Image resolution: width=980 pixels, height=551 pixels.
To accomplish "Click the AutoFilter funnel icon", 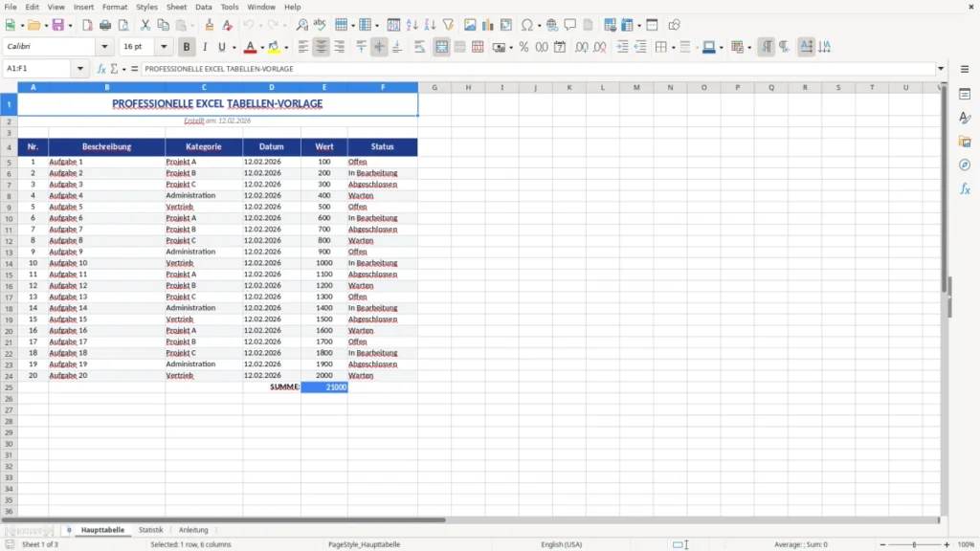I will (448, 25).
